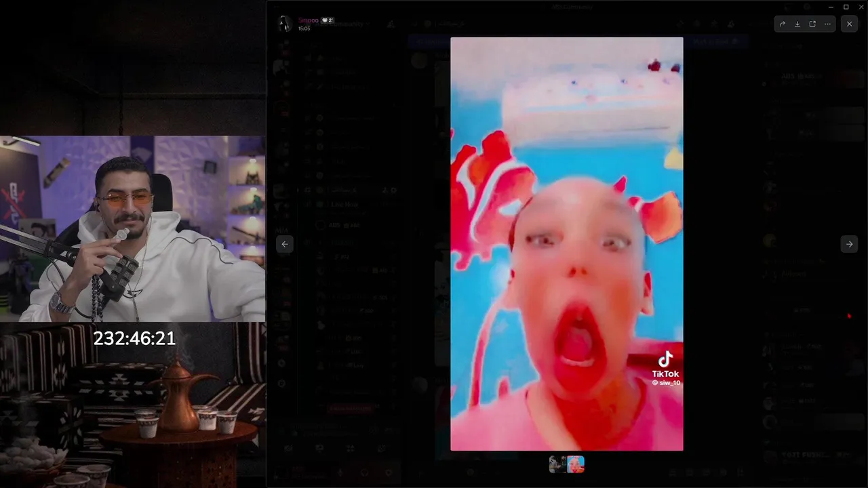Viewport: 868px width, 488px height.
Task: Open Smooo's avatar in viewer header
Action: [x=285, y=24]
